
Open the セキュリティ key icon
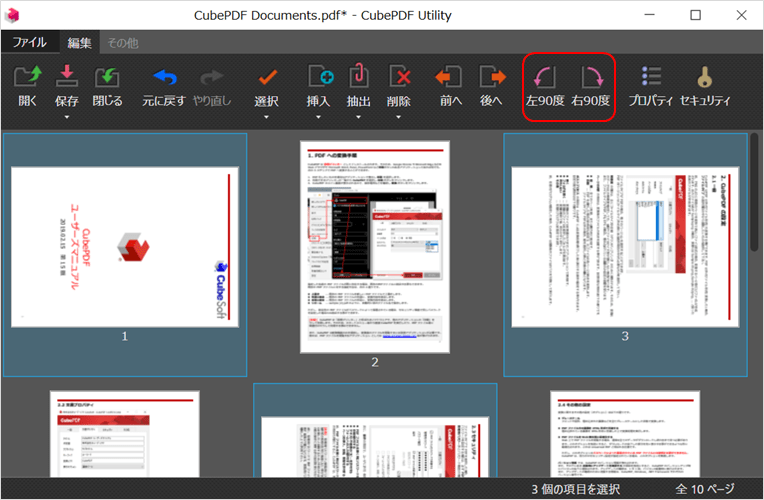tap(705, 77)
